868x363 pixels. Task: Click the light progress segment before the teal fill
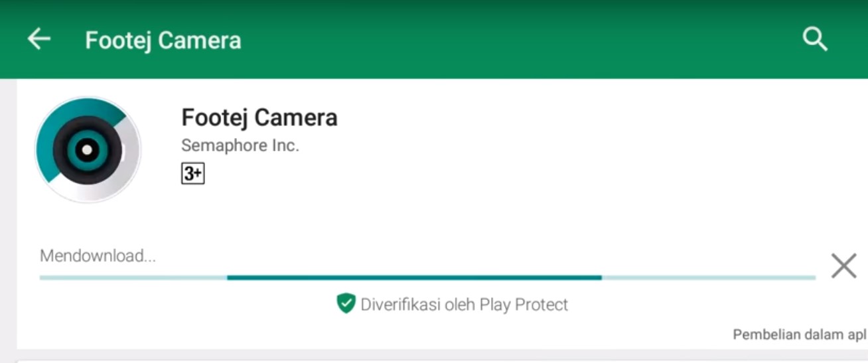pos(133,277)
